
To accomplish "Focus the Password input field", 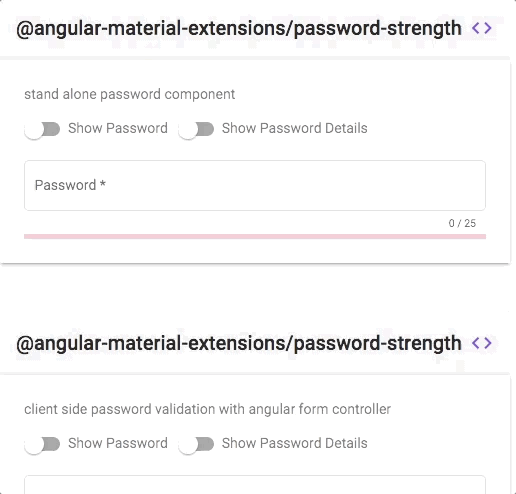I will click(255, 185).
